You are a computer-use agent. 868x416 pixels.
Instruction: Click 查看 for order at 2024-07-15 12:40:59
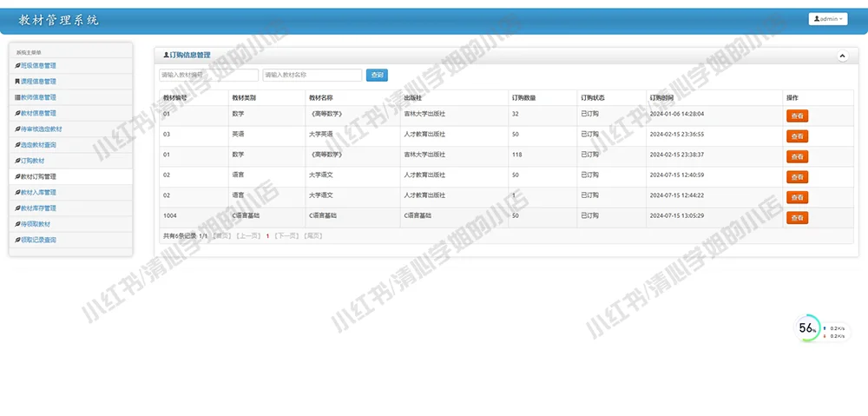(797, 176)
